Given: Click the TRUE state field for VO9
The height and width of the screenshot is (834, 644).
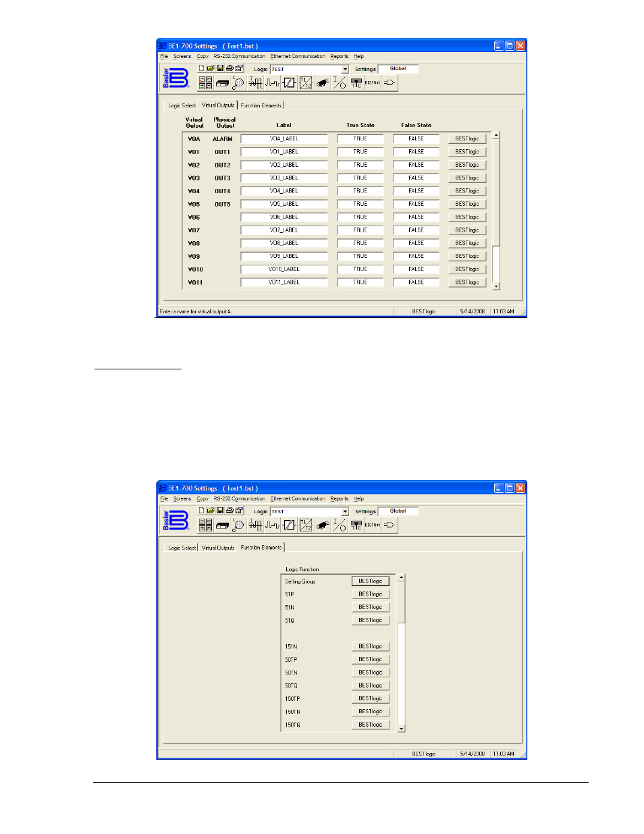Looking at the screenshot, I should 360,257.
